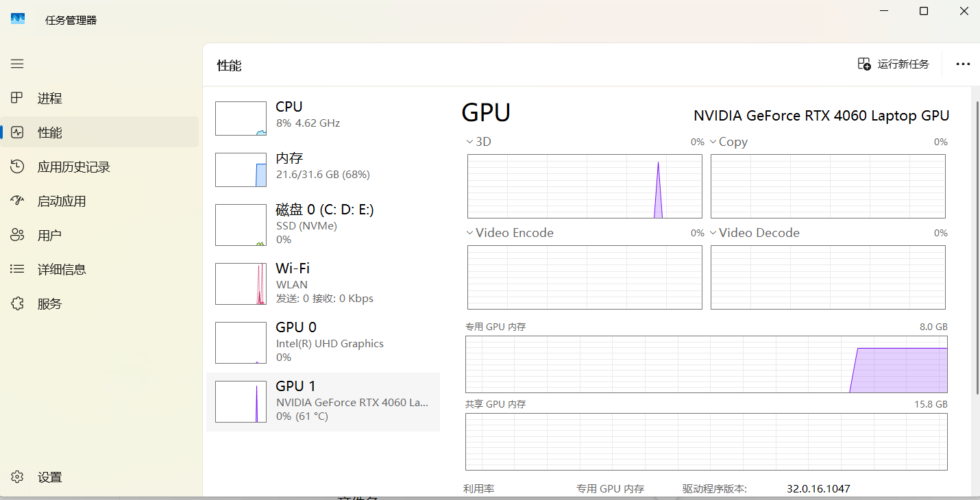The width and height of the screenshot is (980, 500).
Task: Click the 8% 4.62 GHz CPU text
Action: (308, 123)
